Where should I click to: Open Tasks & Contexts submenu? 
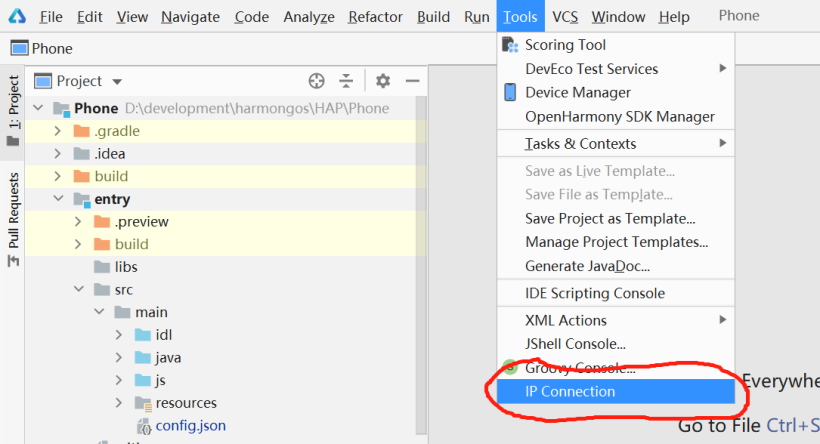(580, 143)
